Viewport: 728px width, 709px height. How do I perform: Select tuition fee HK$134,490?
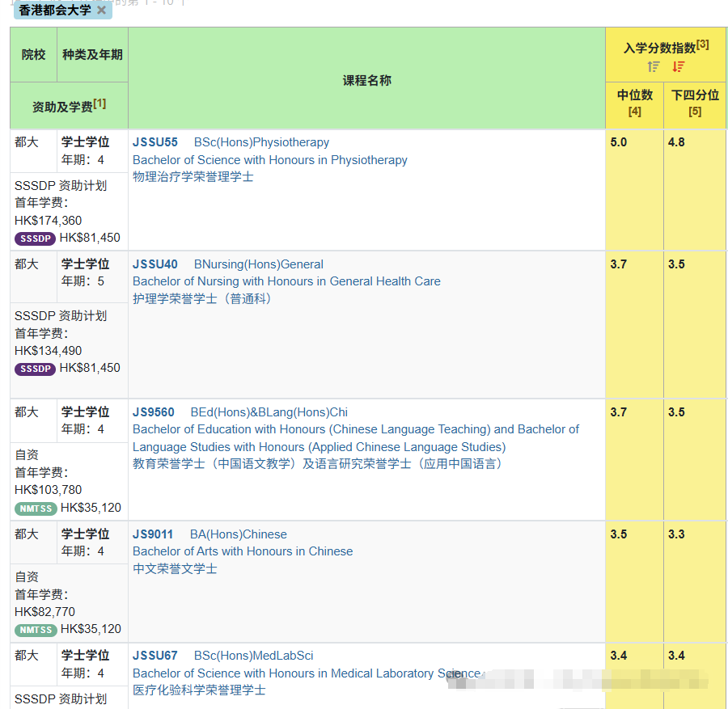[49, 351]
